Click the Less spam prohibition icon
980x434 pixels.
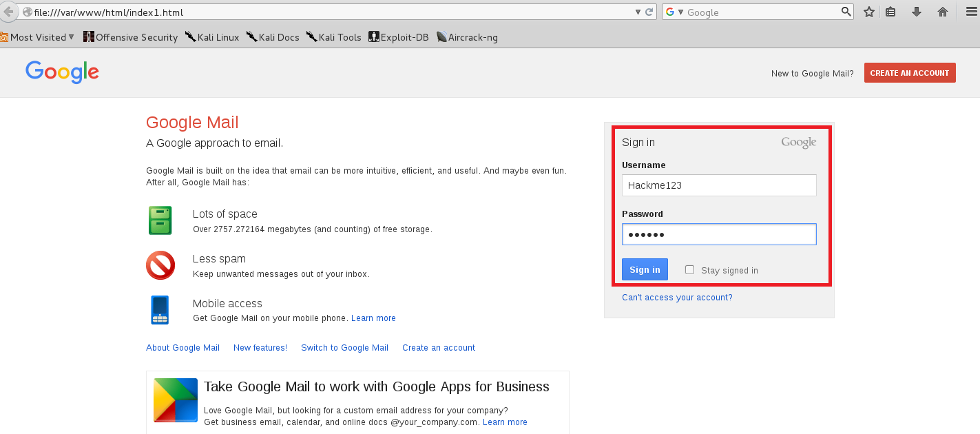[x=160, y=265]
